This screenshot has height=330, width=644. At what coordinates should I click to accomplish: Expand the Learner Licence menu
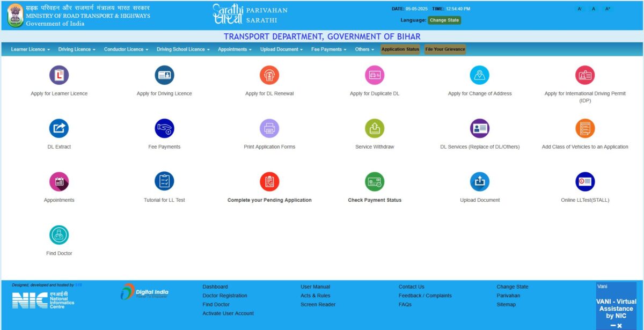(x=31, y=49)
